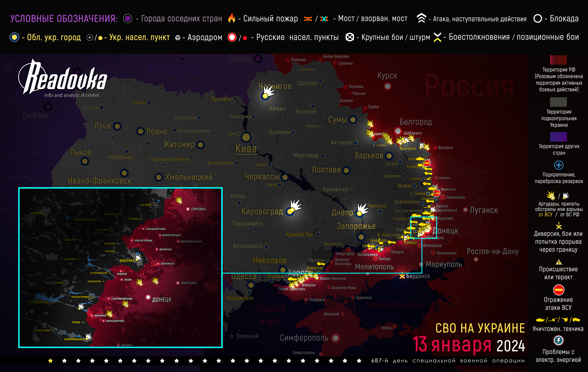Click the legend's red no-entry sign above Отражение атаки ВСУ
588x372 pixels.
click(559, 290)
